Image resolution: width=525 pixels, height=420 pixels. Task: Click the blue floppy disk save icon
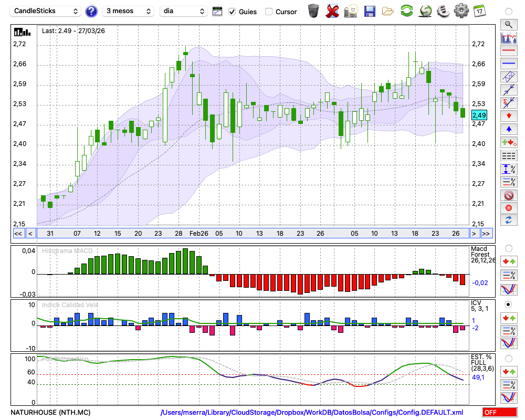(x=370, y=11)
